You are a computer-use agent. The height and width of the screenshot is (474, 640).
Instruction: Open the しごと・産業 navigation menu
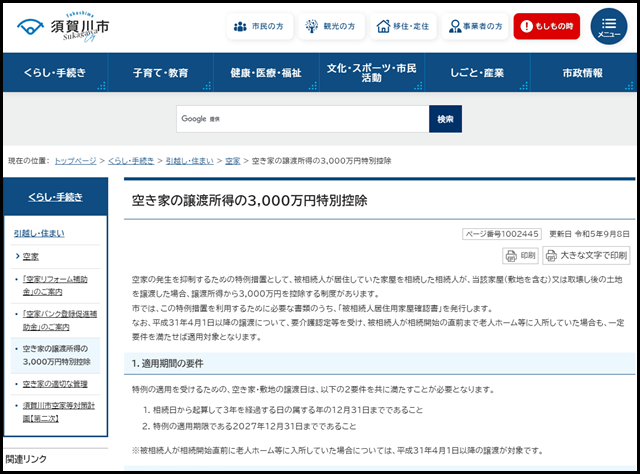tap(477, 73)
